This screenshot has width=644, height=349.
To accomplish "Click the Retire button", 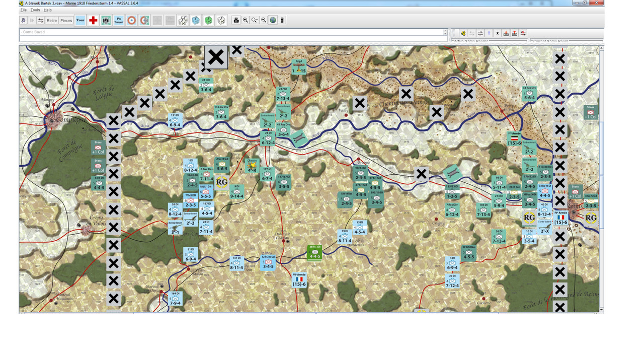I will tap(52, 20).
